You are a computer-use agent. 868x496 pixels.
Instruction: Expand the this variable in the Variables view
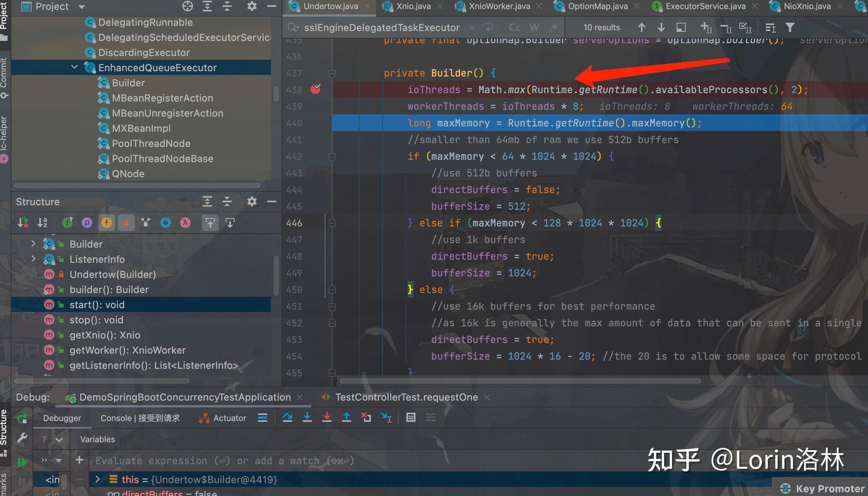click(98, 479)
